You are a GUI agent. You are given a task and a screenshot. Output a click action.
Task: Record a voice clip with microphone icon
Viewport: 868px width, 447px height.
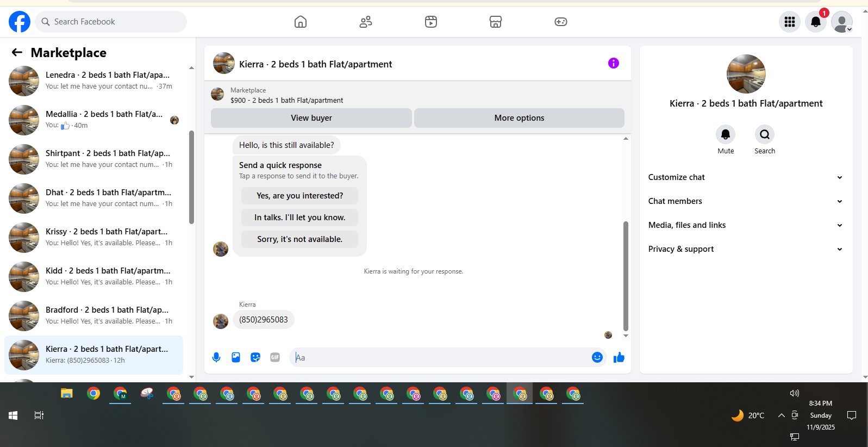coord(216,357)
